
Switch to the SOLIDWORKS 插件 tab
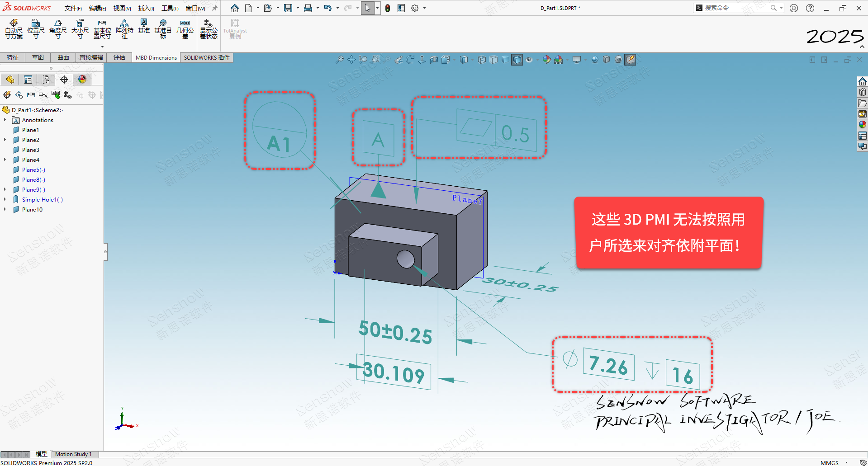coord(207,58)
